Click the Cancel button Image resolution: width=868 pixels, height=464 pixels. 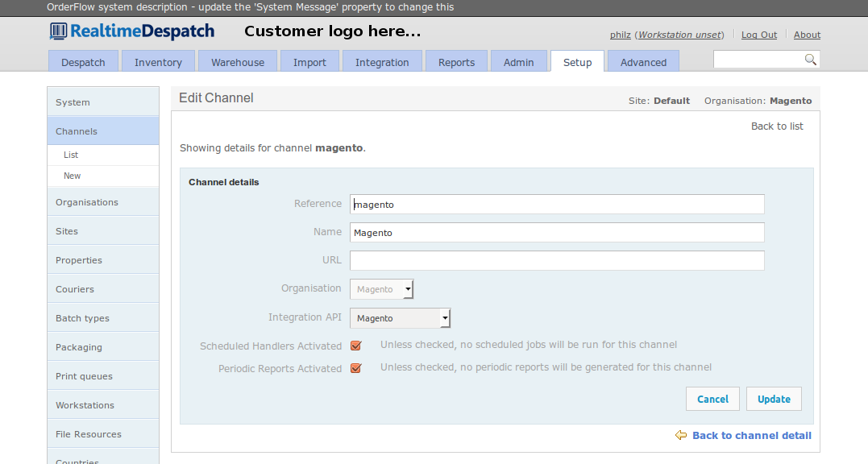pyautogui.click(x=712, y=398)
